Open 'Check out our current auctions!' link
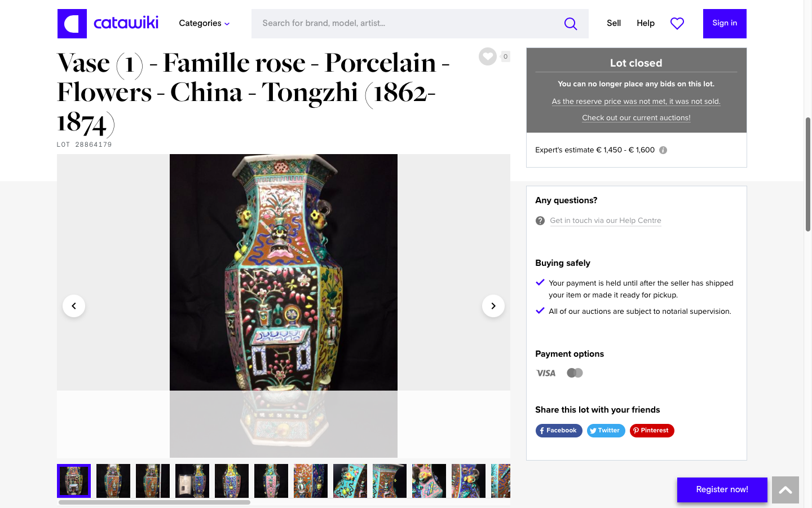 [x=636, y=118]
